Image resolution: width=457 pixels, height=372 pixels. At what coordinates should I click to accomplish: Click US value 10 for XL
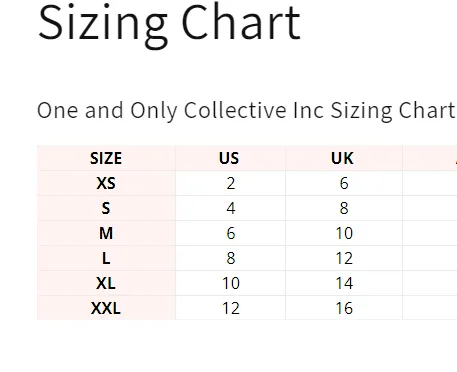[x=231, y=283]
